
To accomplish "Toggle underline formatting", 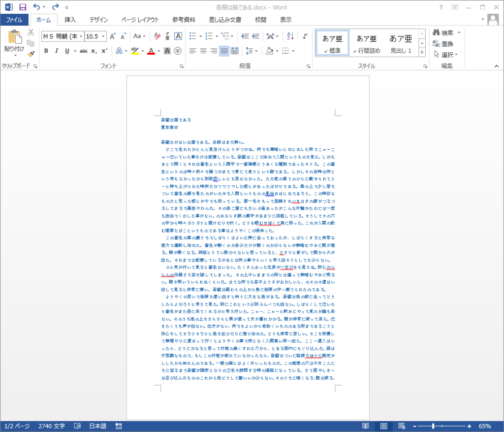I will click(x=67, y=51).
